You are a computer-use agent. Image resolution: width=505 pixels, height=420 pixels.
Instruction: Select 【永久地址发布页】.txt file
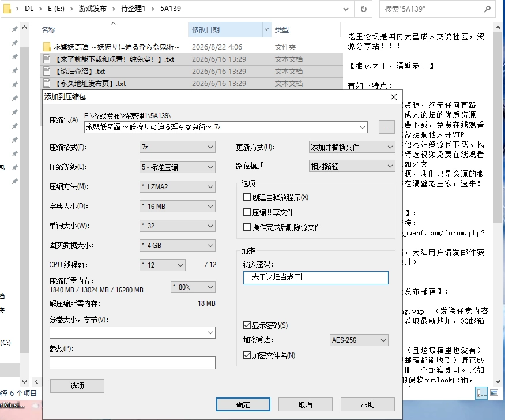point(191,84)
